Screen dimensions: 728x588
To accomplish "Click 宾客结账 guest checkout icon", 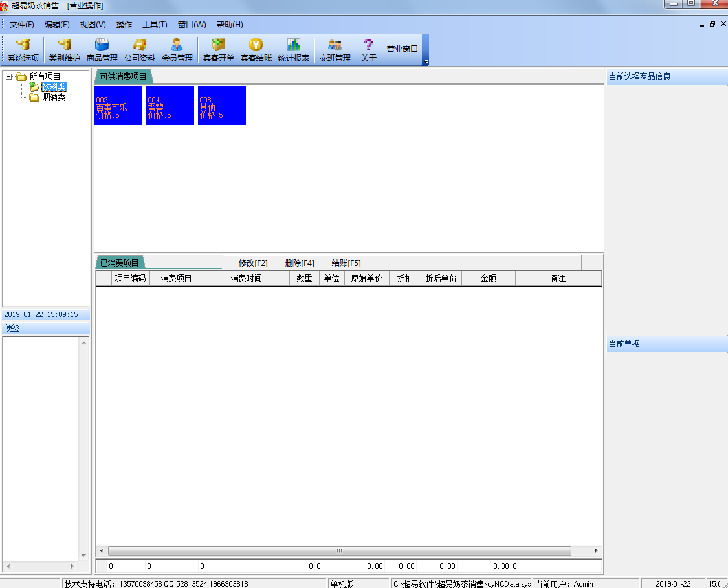I will click(x=256, y=50).
